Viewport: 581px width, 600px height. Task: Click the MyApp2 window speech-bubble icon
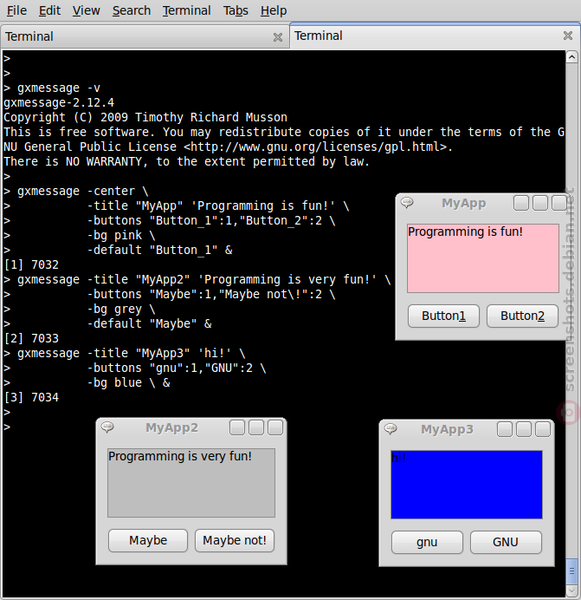tap(107, 427)
